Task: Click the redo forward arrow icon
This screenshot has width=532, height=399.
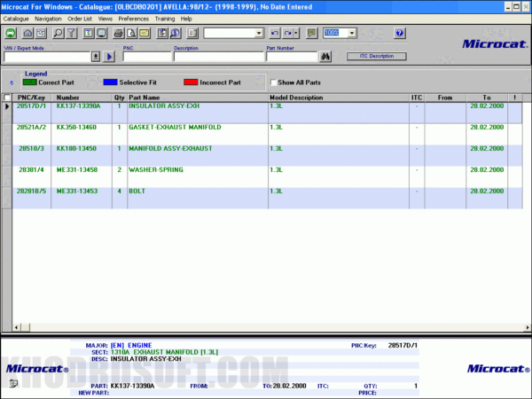Action: click(287, 33)
